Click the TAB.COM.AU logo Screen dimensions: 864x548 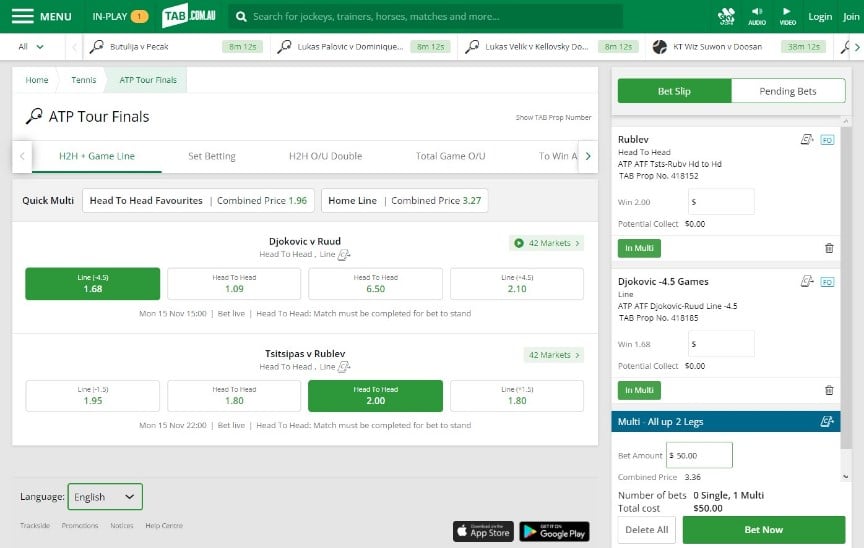coord(189,15)
